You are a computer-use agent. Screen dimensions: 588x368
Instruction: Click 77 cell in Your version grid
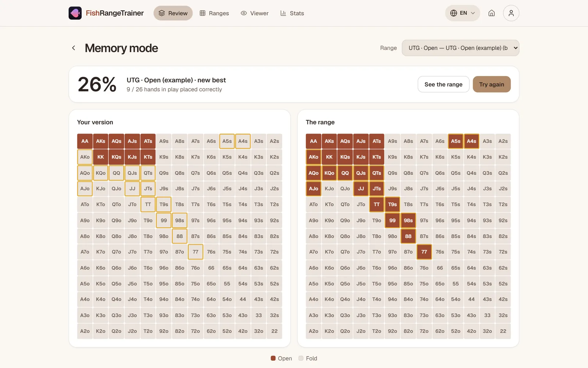pos(196,252)
